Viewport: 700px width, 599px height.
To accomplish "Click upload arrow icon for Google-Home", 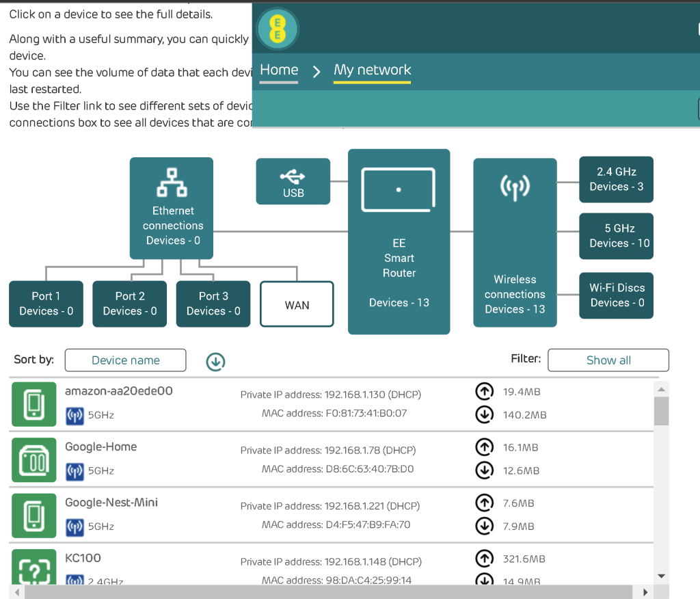I will [x=485, y=447].
